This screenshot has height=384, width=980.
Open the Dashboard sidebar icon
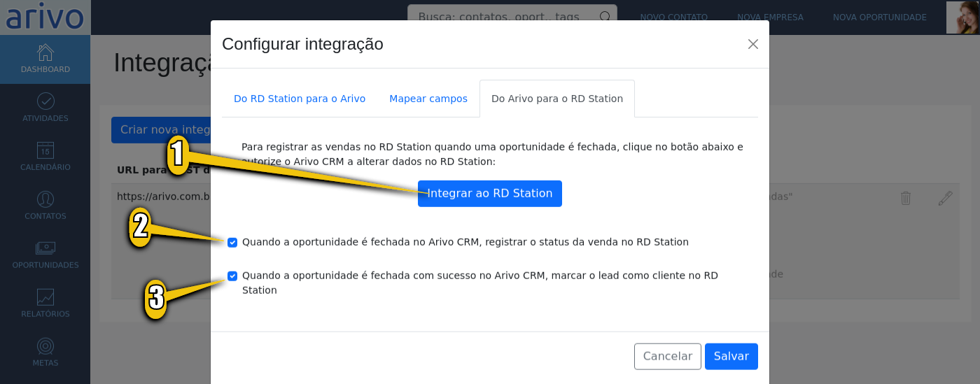[45, 59]
